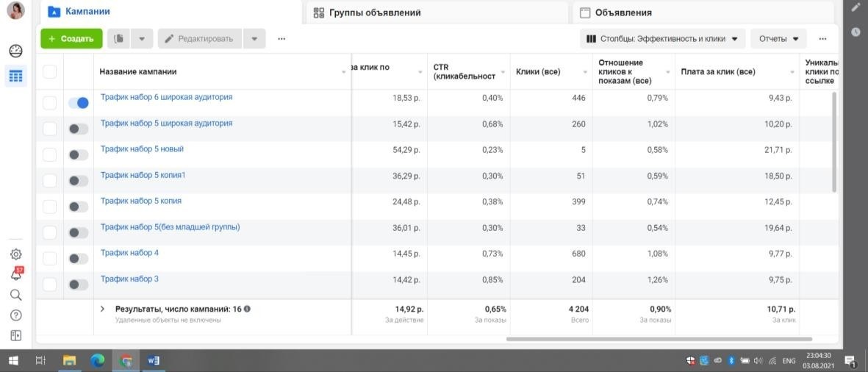Open Клики (все) column menu arrow

(585, 72)
